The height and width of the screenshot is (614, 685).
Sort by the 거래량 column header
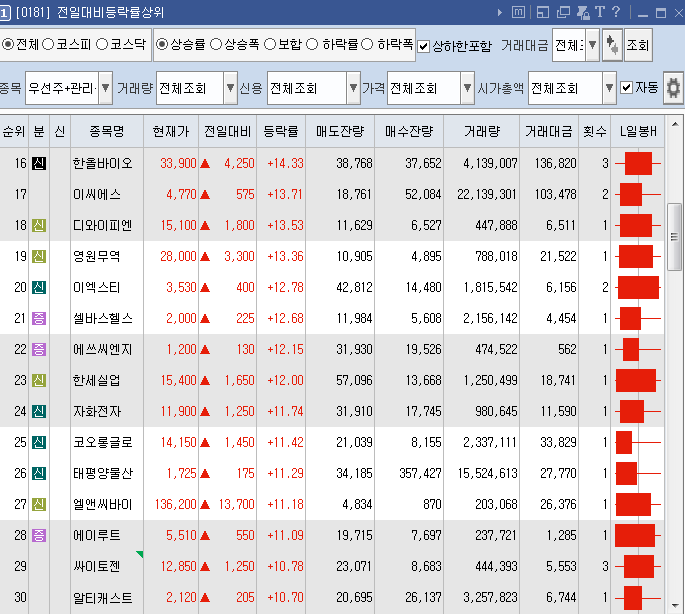click(481, 131)
